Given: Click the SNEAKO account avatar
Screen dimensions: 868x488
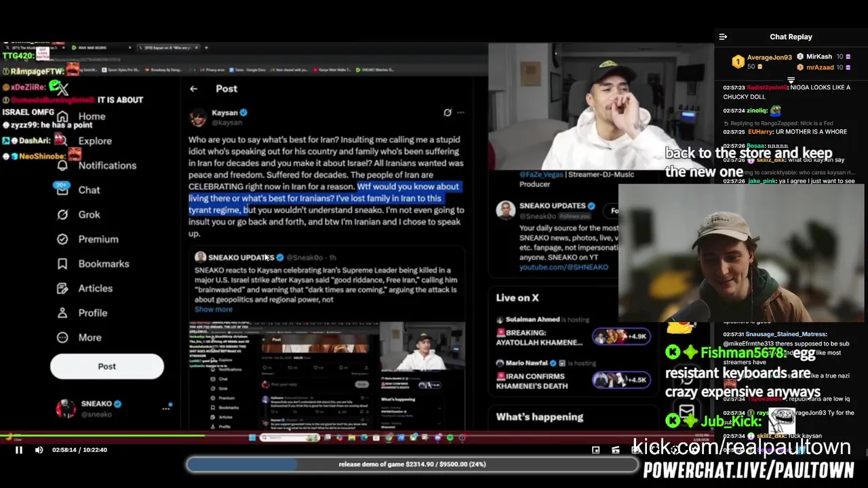Looking at the screenshot, I should (66, 409).
